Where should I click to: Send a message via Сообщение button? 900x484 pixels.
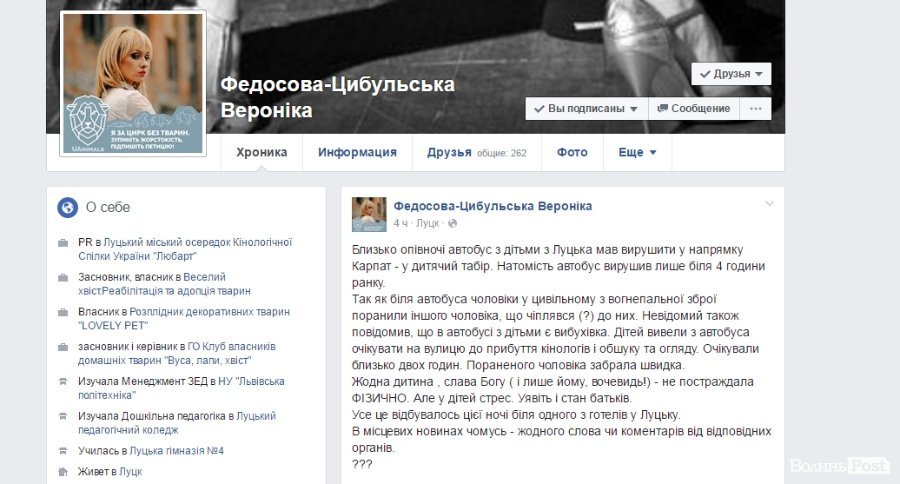[694, 109]
